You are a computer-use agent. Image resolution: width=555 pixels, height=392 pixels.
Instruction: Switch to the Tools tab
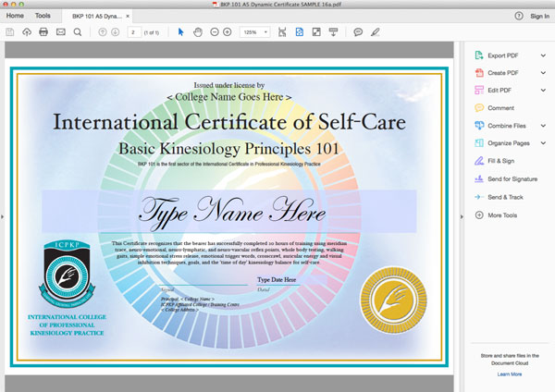[x=43, y=16]
